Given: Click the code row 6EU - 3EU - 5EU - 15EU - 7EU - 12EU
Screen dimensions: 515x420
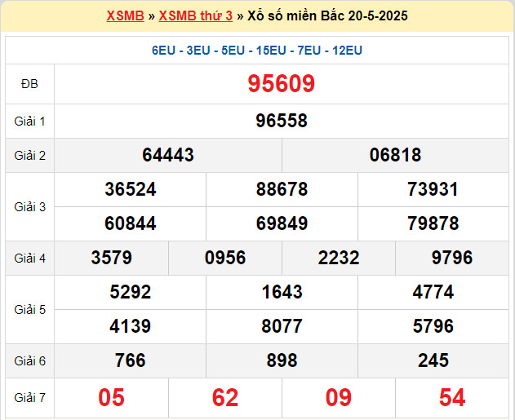Looking at the screenshot, I should (257, 51).
